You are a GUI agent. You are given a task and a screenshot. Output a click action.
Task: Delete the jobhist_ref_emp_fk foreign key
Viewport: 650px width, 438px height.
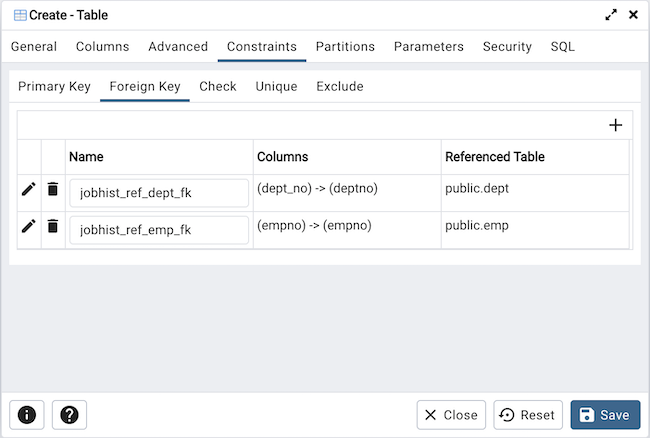(x=53, y=226)
